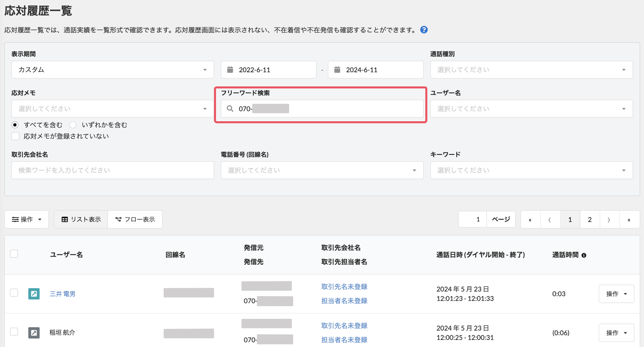Check 応対メモが登録されていない checkbox
The width and height of the screenshot is (644, 347).
(15, 136)
